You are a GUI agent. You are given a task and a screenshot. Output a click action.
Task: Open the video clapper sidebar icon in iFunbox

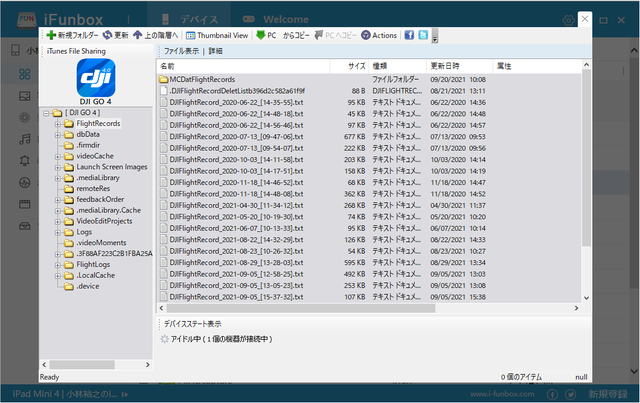point(24,204)
